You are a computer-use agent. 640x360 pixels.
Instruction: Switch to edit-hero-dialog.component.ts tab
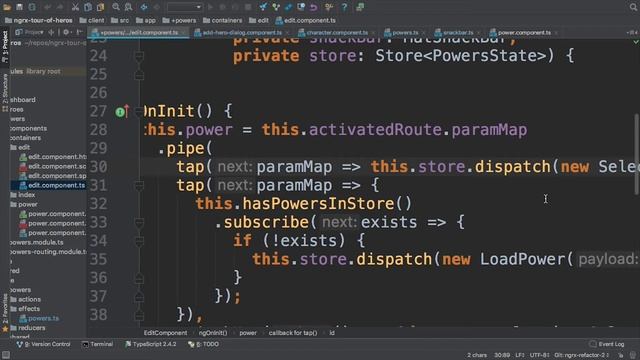(242, 33)
